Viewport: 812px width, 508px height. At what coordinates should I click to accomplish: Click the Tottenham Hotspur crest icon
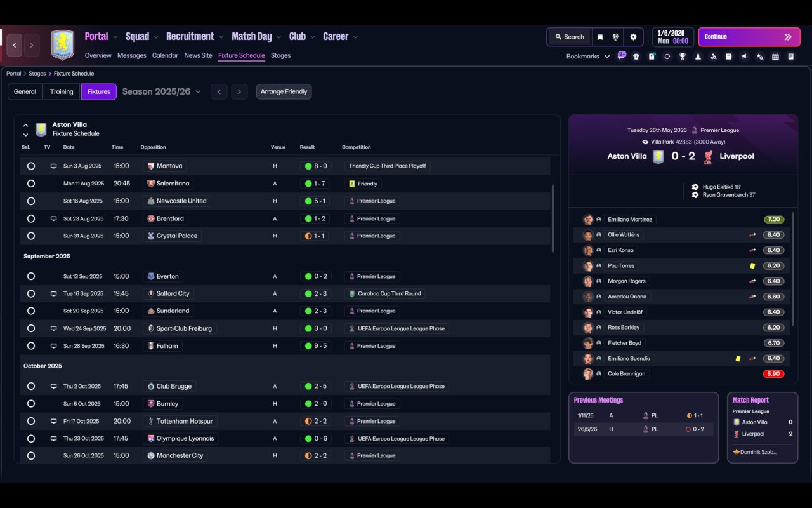pyautogui.click(x=150, y=421)
